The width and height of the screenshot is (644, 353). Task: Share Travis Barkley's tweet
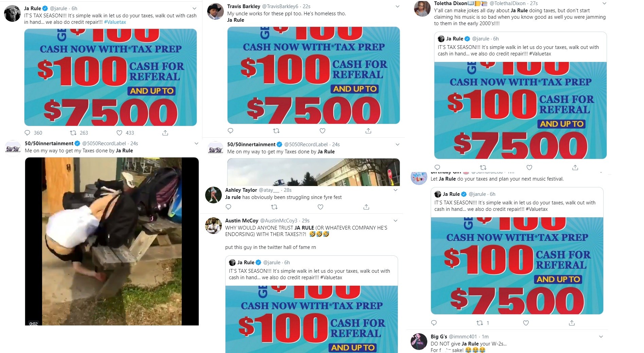click(x=368, y=131)
